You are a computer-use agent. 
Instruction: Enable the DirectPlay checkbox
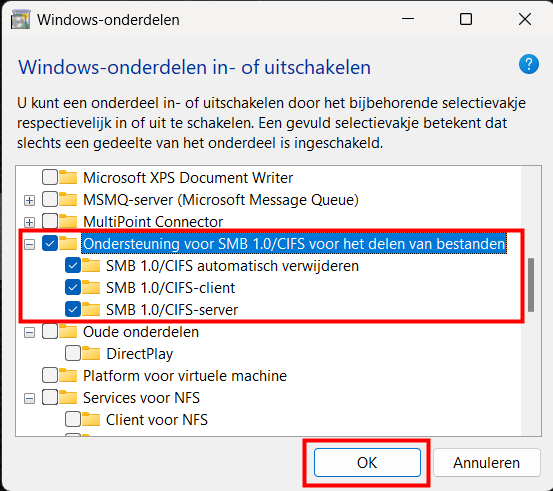pyautogui.click(x=73, y=353)
